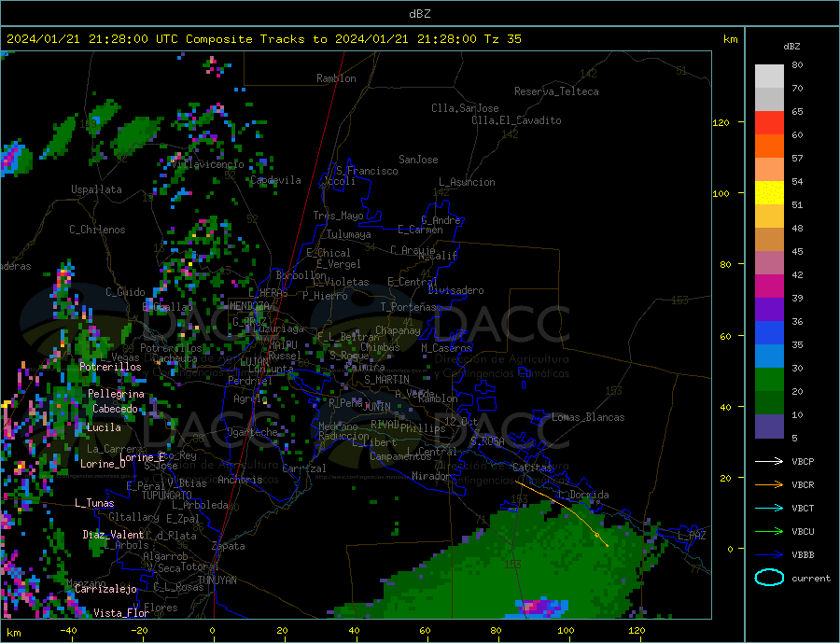840x643 pixels.
Task: Click the 'Clla.El_Cavadito' place label
Action: [x=516, y=120]
